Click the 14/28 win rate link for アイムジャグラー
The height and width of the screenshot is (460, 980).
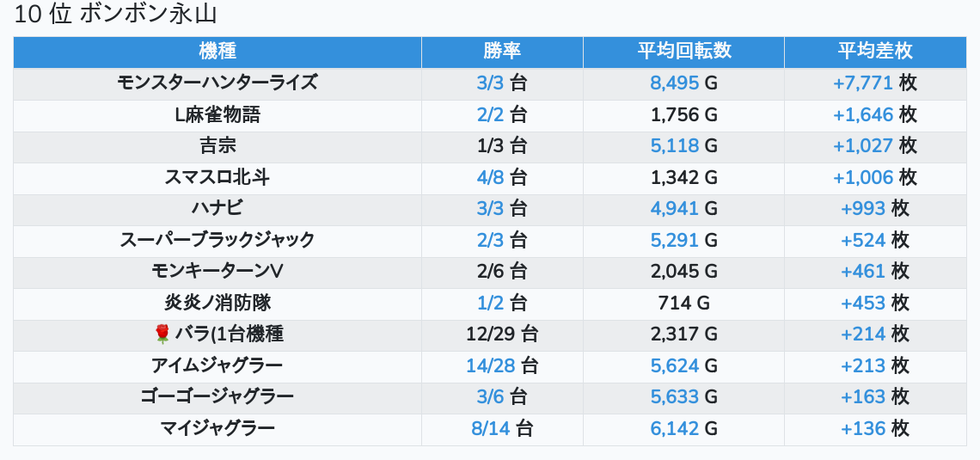(x=491, y=365)
